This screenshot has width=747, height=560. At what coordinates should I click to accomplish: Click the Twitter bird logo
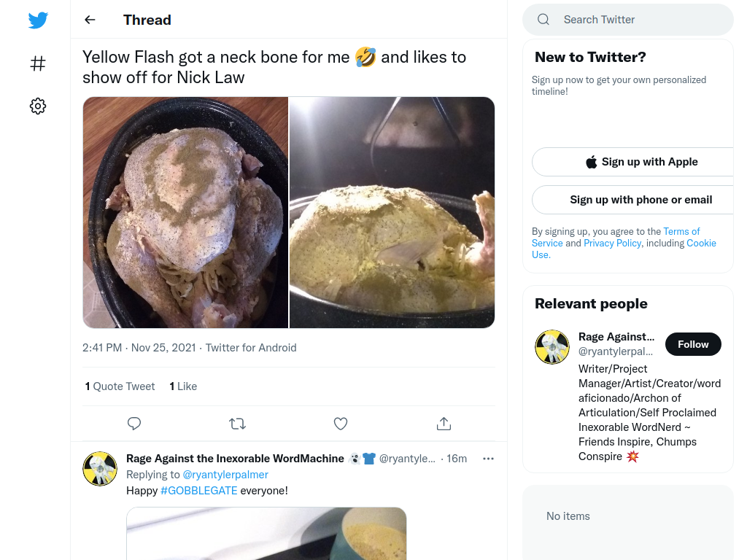pyautogui.click(x=38, y=20)
